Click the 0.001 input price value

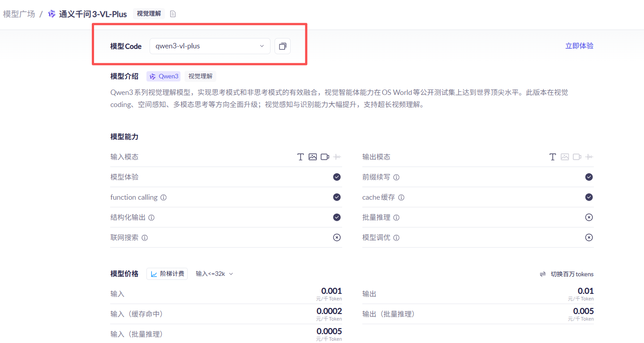coord(331,291)
